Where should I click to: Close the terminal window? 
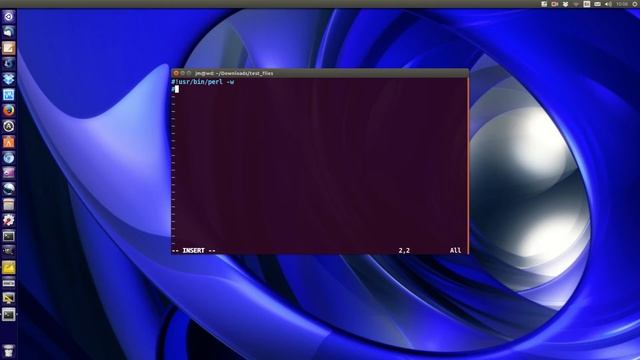[x=176, y=73]
